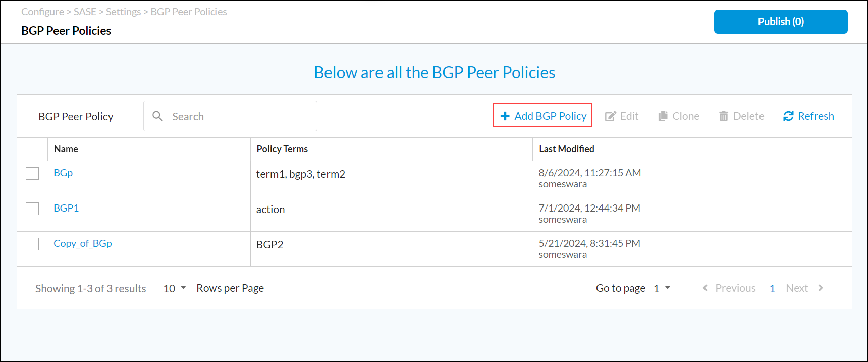Click the Next page right chevron
Viewport: 868px width, 362px height.
tap(821, 288)
